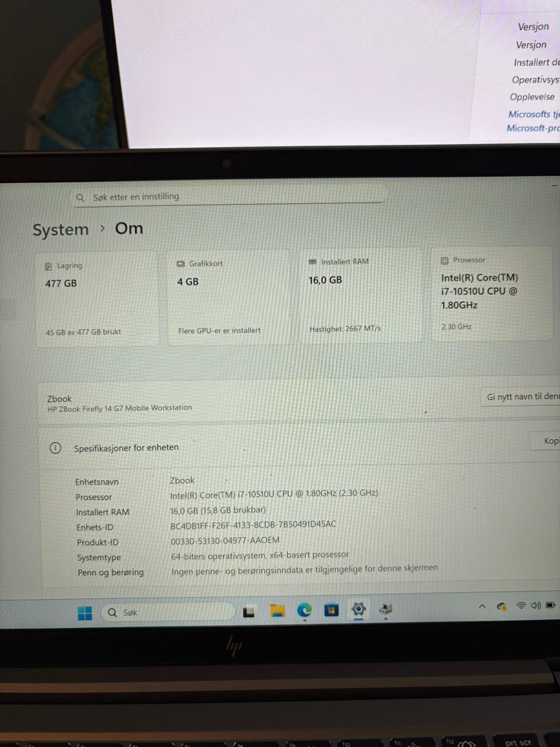Open Wi-Fi network tray icon

[x=521, y=606]
